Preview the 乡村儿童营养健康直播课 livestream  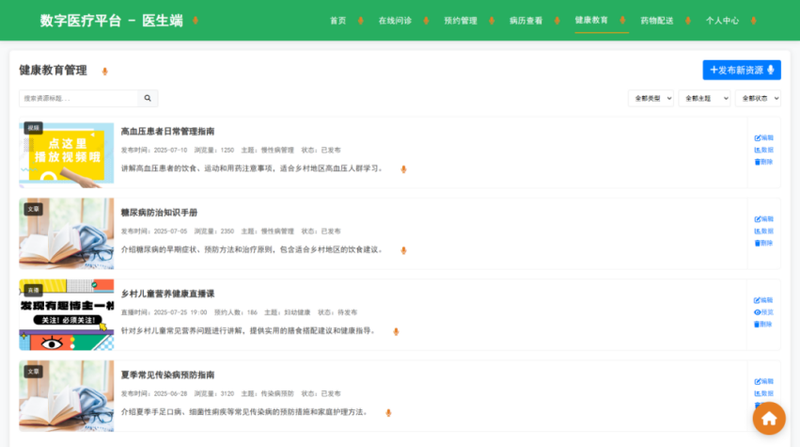764,312
